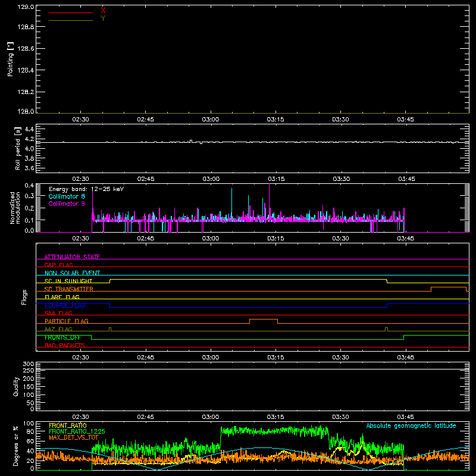476x476 pixels.
Task: Click the 02:30 label under Flags plot
Action: 80,358
